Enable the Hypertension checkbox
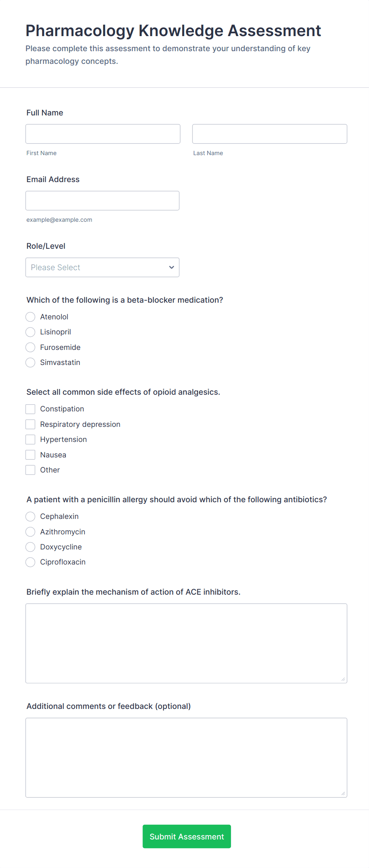This screenshot has height=868, width=369. click(30, 439)
